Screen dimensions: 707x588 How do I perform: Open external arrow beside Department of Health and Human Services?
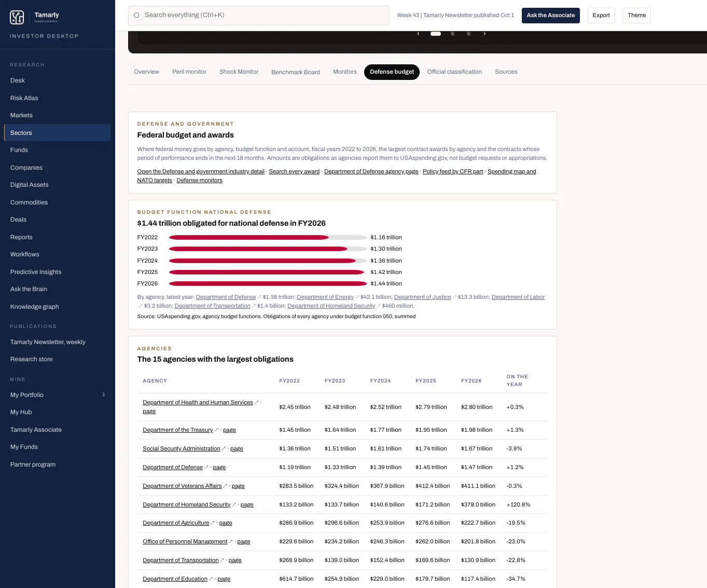[x=256, y=402]
